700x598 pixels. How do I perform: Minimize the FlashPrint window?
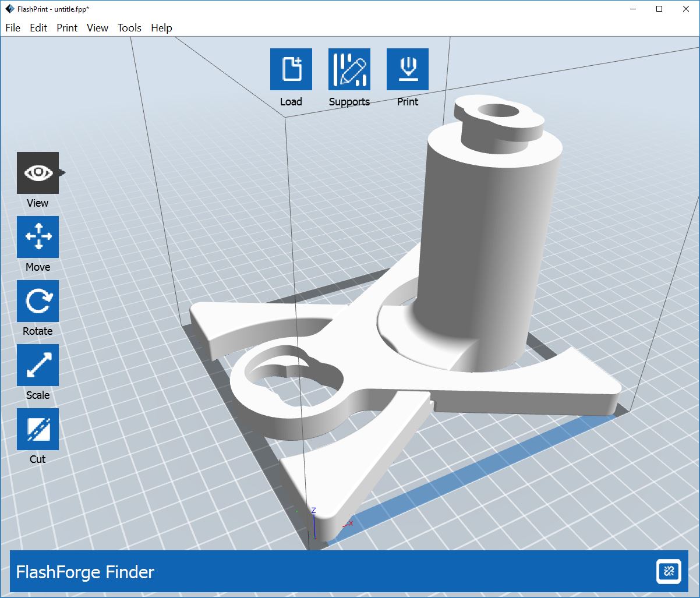point(632,9)
